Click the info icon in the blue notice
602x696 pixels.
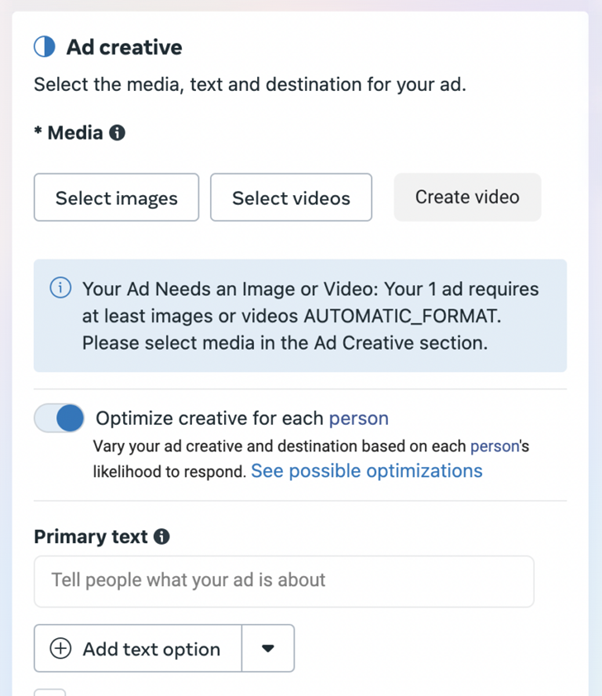[x=61, y=289]
